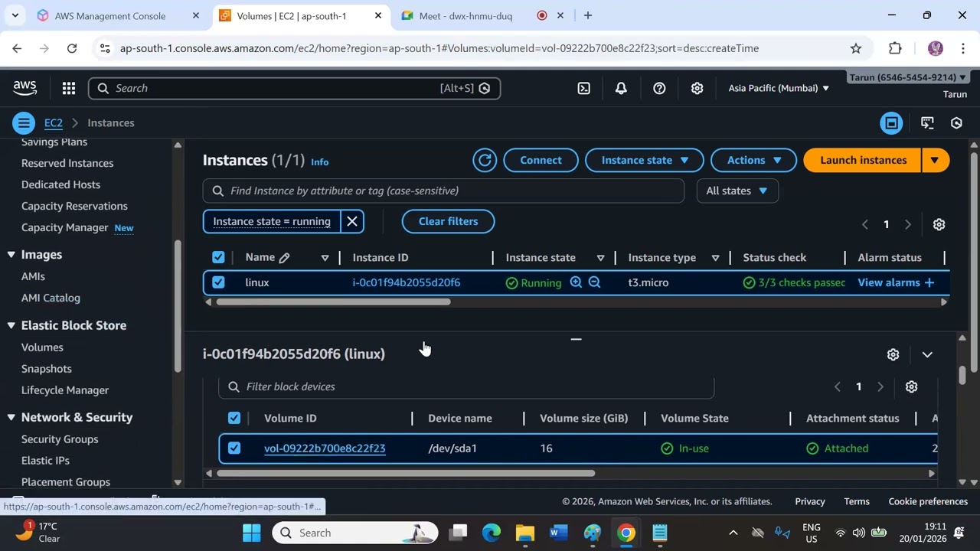980x551 pixels.
Task: Open the Asia Pacific (Mumbai) region selector
Action: [x=779, y=88]
